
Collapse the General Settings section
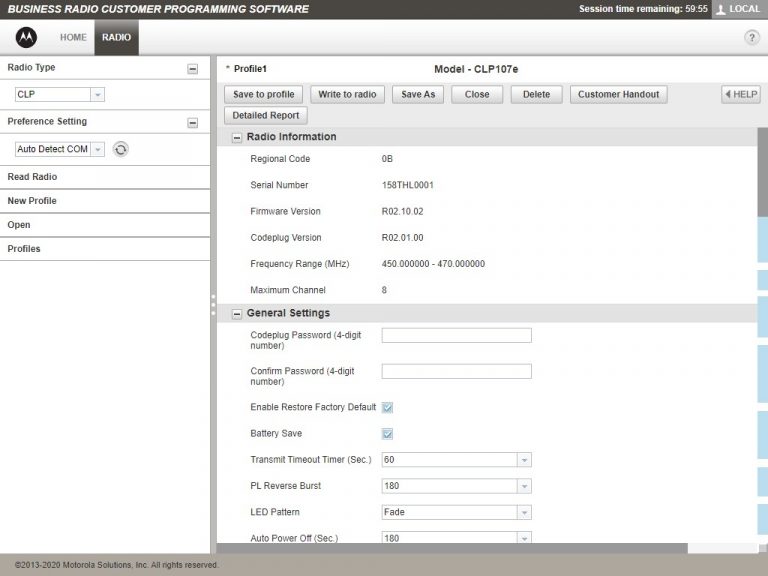(x=237, y=314)
